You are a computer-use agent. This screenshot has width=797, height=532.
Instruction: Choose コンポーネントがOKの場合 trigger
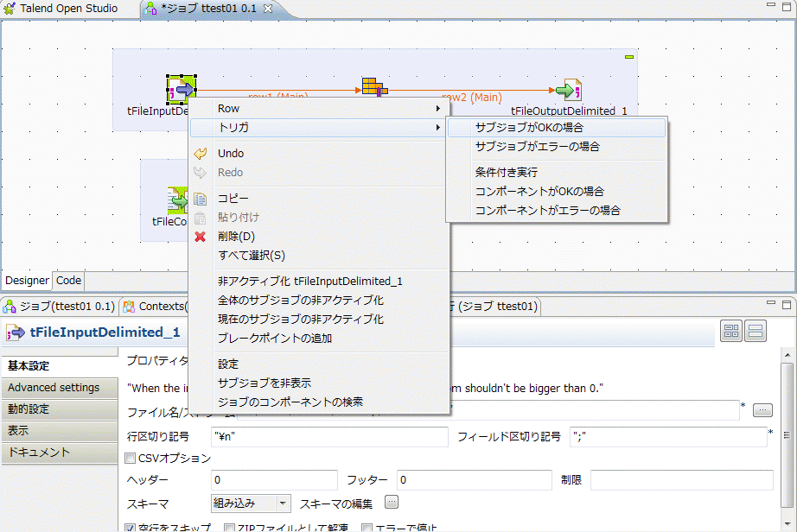[557, 192]
